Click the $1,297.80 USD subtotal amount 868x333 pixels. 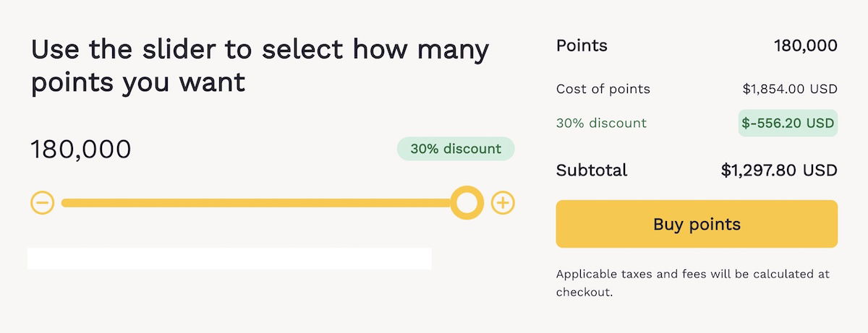click(x=779, y=170)
